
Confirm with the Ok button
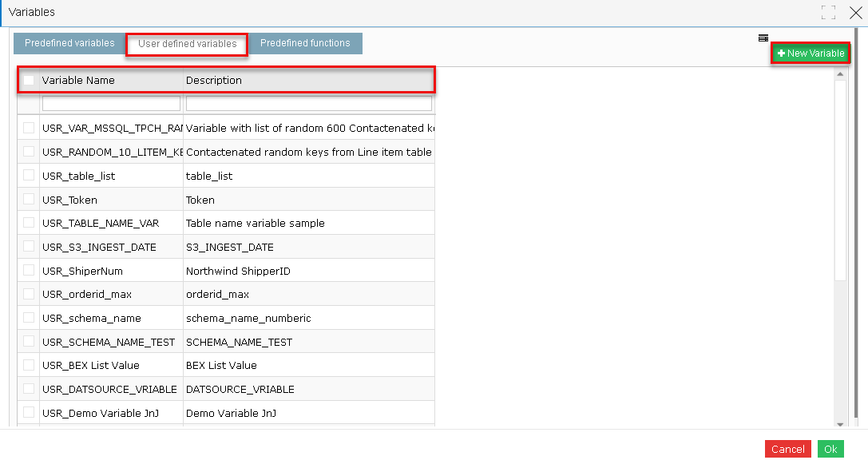pyautogui.click(x=830, y=449)
